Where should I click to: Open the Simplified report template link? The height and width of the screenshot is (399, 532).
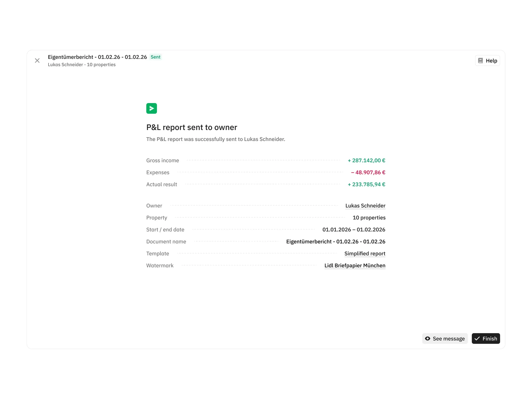[x=365, y=253]
